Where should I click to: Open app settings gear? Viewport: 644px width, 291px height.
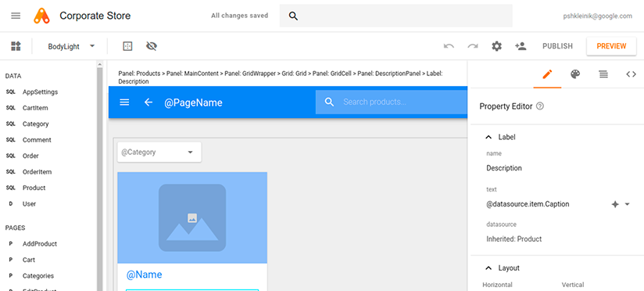click(496, 46)
